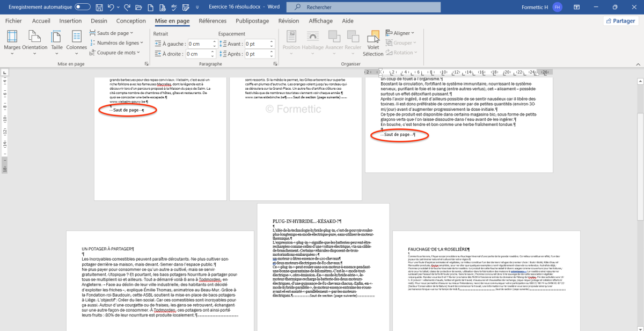Open the Volet Sélection pane
Image resolution: width=644 pixels, height=331 pixels.
373,43
